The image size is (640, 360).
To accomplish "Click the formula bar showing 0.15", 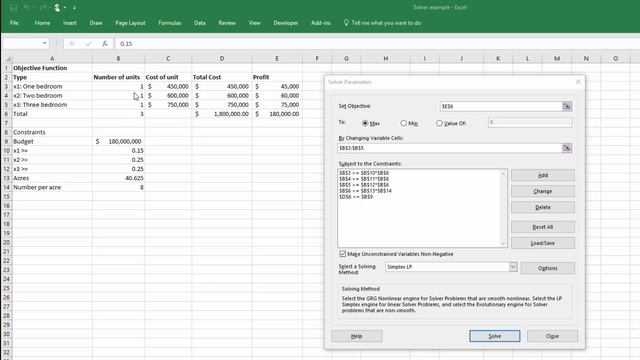I will (378, 43).
